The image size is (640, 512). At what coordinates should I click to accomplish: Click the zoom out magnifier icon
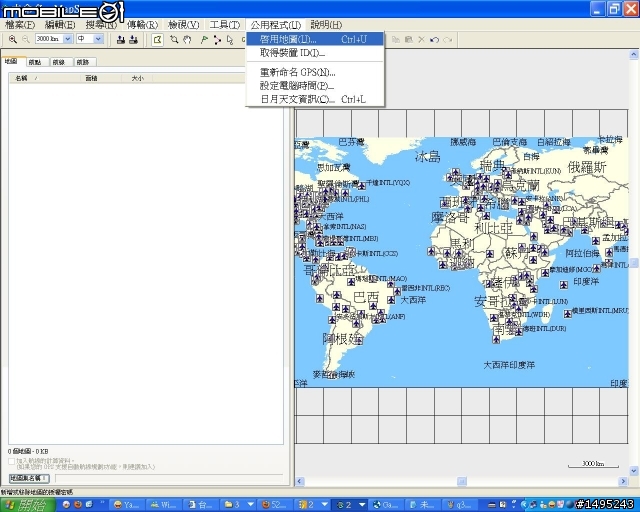(26, 39)
